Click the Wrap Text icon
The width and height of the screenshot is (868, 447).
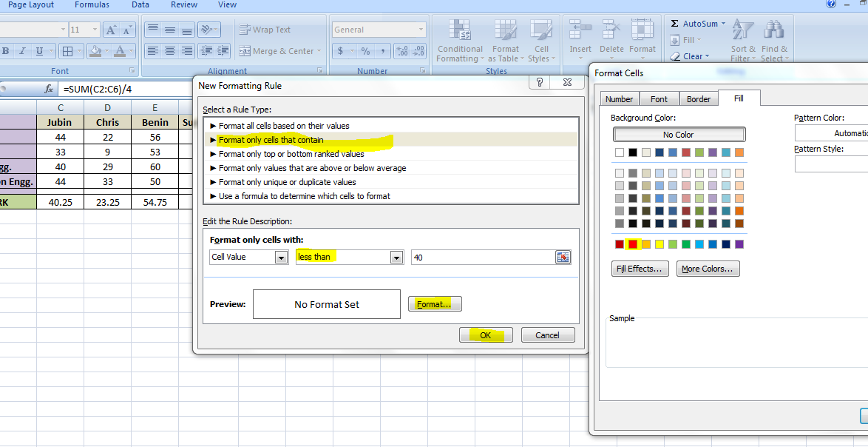click(x=244, y=30)
